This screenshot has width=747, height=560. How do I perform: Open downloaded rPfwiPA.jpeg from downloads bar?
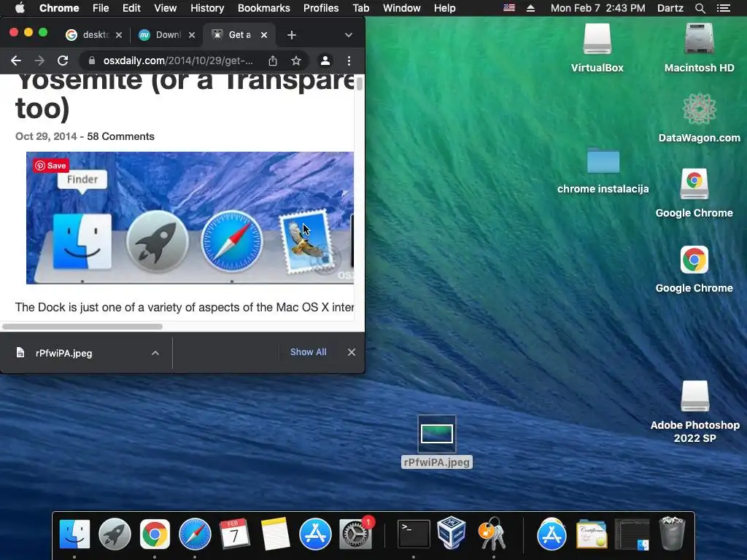tap(63, 353)
